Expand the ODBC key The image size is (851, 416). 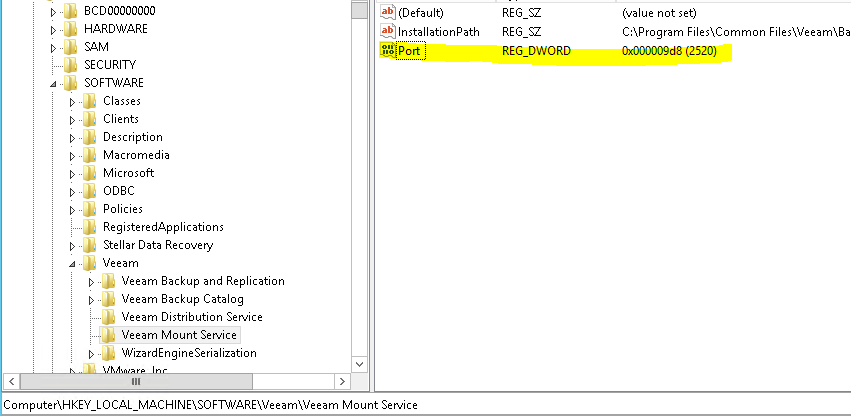pos(72,192)
